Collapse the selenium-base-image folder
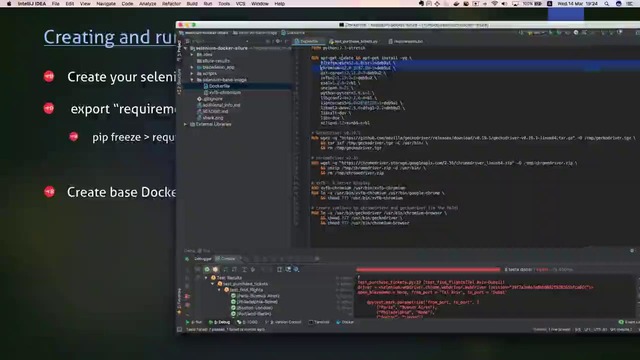The image size is (640, 360). pyautogui.click(x=192, y=80)
